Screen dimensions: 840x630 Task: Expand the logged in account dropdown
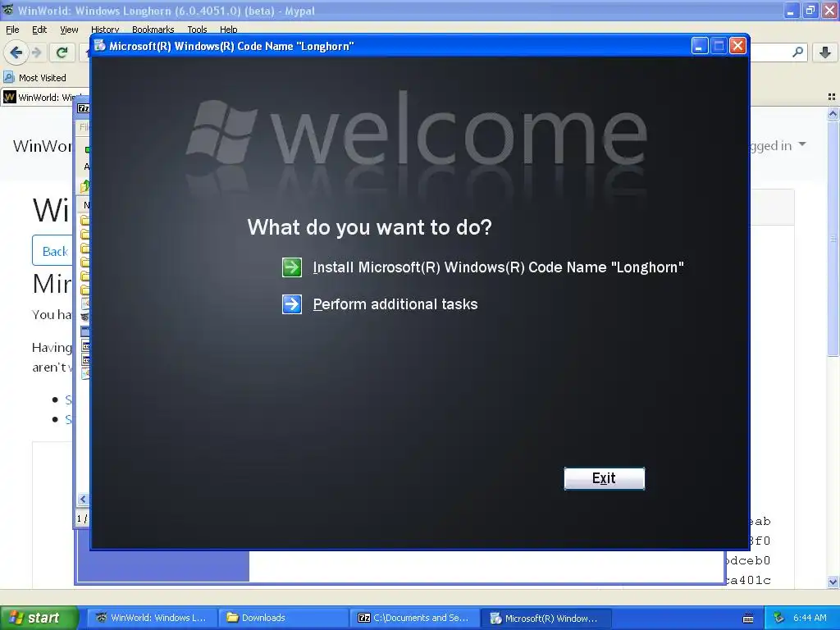777,145
